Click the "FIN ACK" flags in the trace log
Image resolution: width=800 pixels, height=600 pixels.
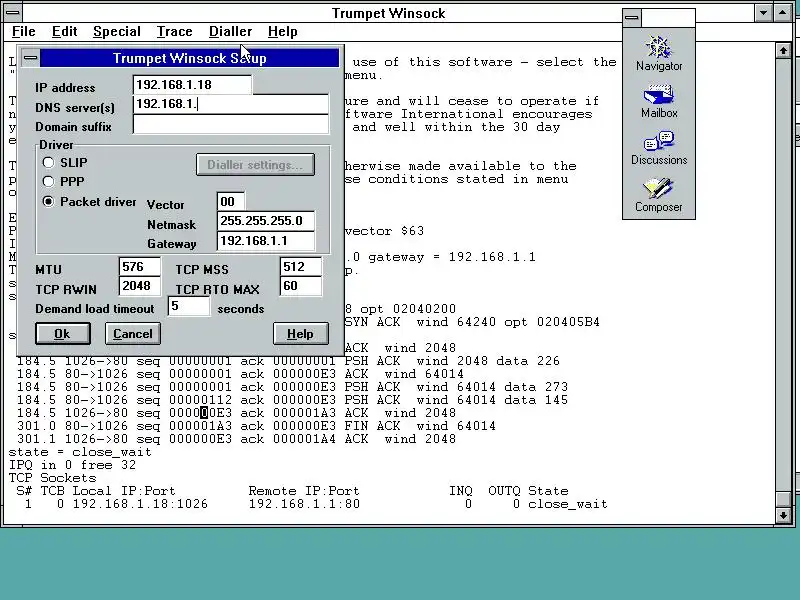372,426
